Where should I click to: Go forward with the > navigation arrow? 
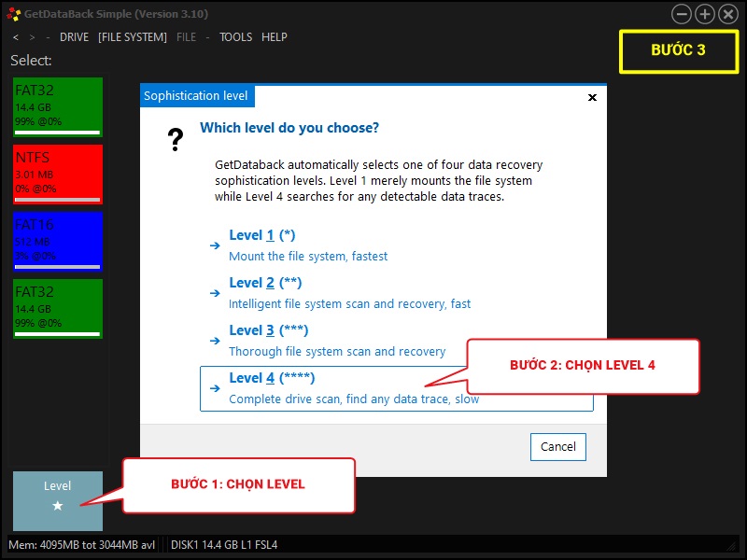32,37
